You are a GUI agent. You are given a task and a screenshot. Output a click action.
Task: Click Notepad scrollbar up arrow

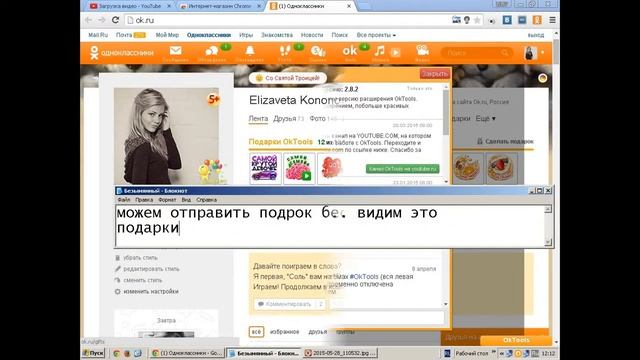pyautogui.click(x=548, y=209)
